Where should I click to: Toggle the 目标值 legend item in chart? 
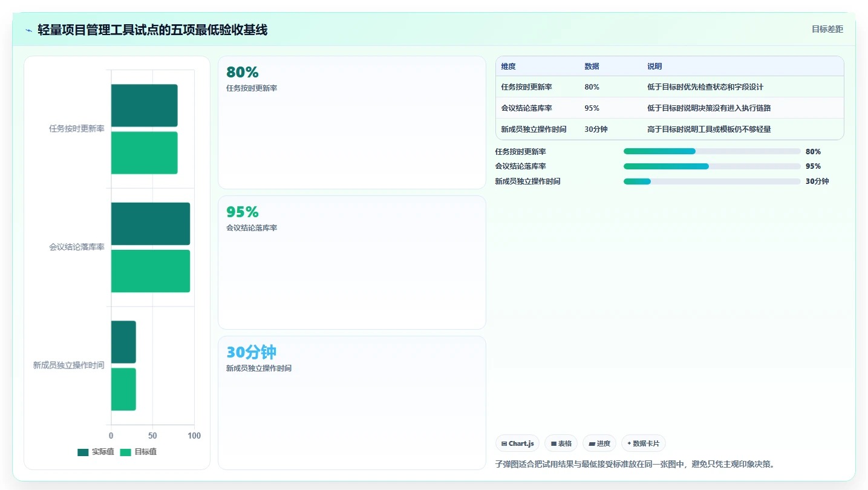click(x=139, y=452)
